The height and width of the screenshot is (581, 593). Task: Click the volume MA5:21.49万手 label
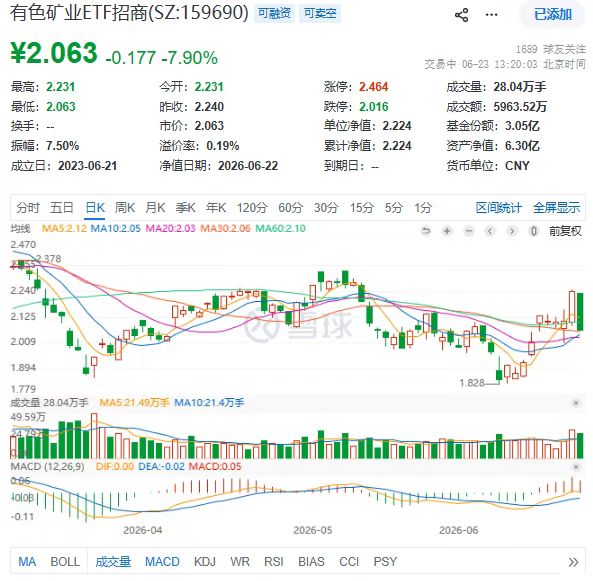(x=134, y=403)
